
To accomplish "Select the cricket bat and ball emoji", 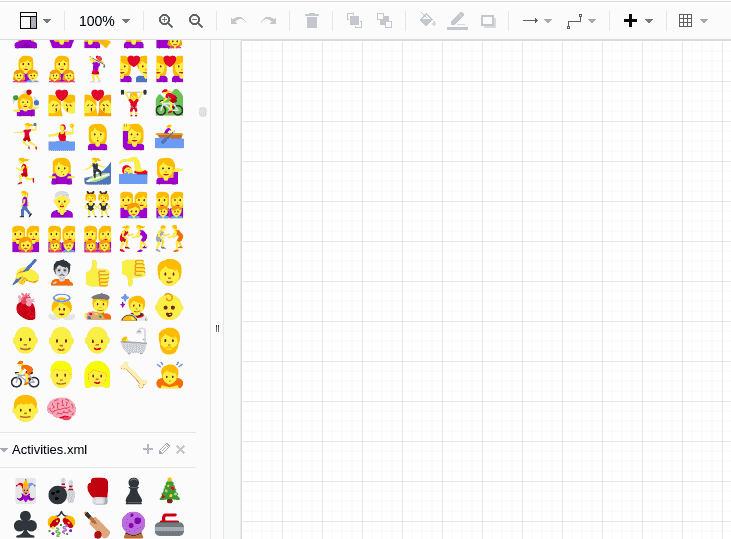I will click(x=97, y=525).
